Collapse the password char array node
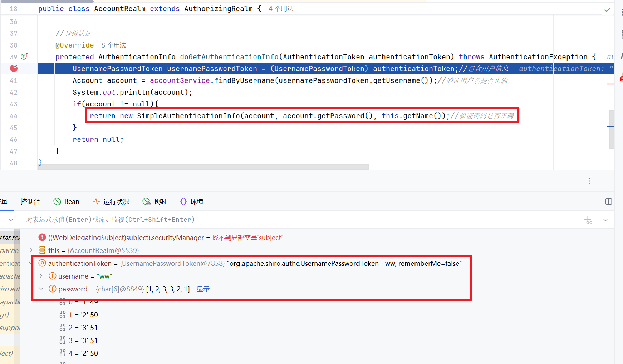The image size is (623, 364). pos(41,289)
